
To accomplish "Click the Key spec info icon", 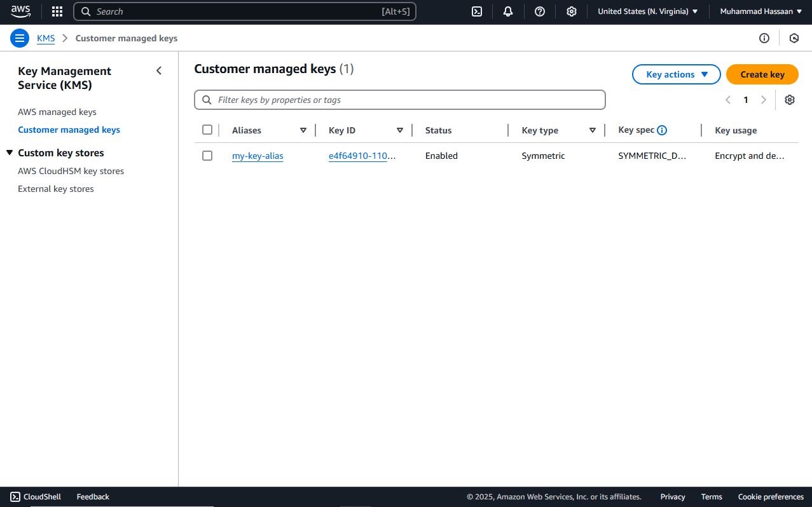I will (x=662, y=130).
